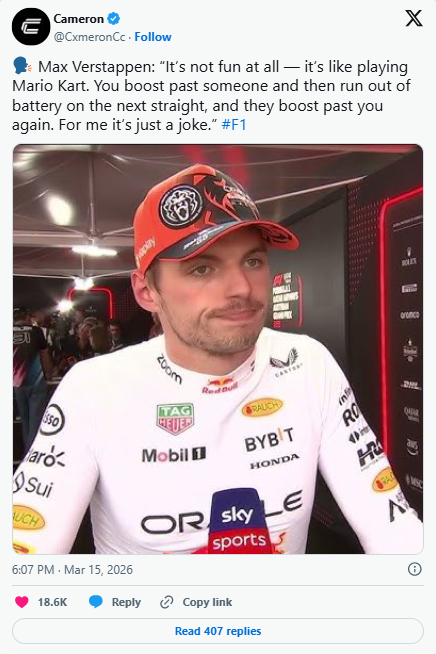Screen dimensions: 436x654
Task: Click the Copy link text
Action: click(207, 602)
